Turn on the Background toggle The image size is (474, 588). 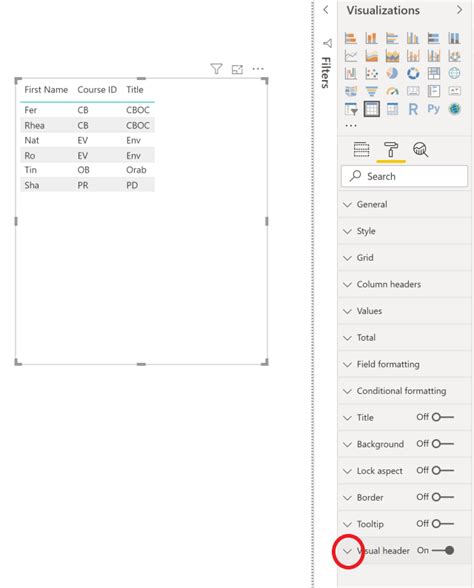[443, 444]
